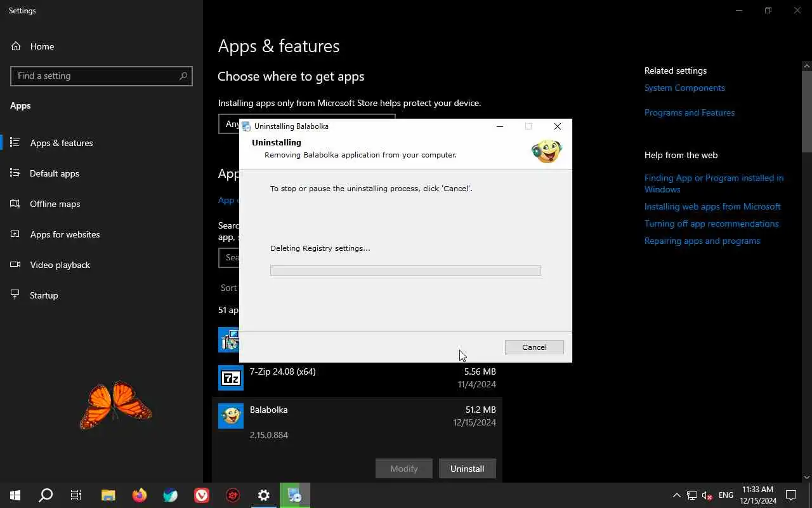812x508 pixels.
Task: Cancel the Balabolka uninstall process
Action: [534, 347]
